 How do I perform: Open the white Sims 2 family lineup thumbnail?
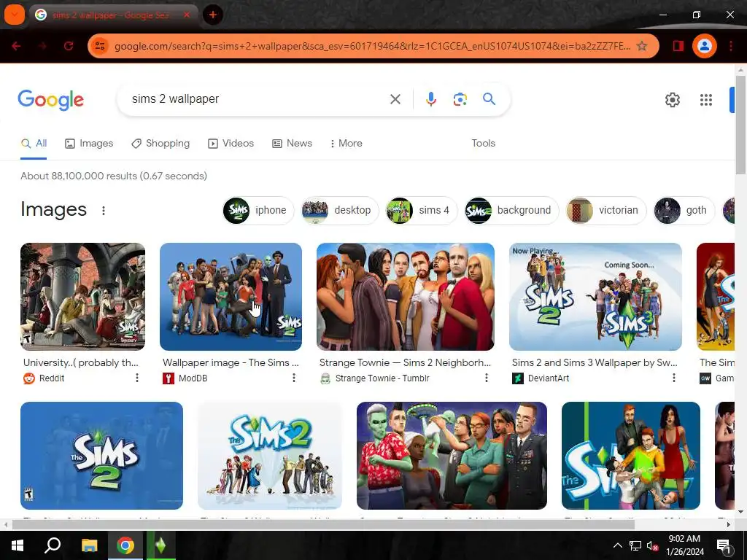270,456
